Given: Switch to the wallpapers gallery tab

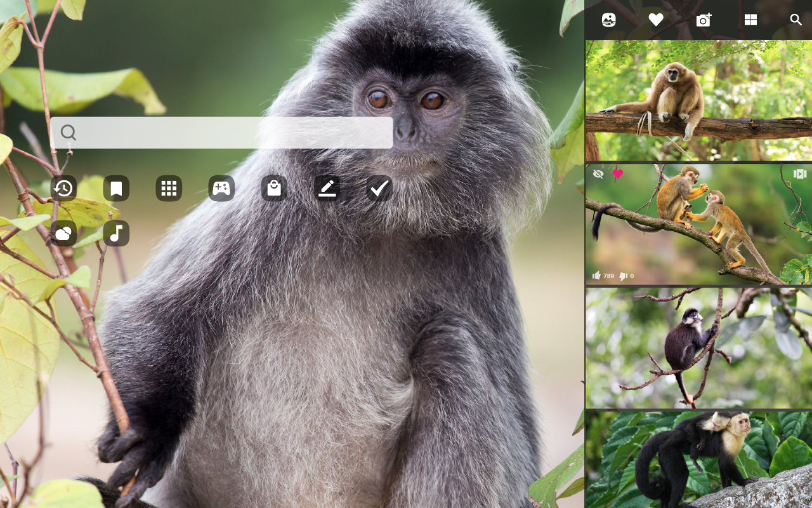Looking at the screenshot, I should tap(609, 20).
